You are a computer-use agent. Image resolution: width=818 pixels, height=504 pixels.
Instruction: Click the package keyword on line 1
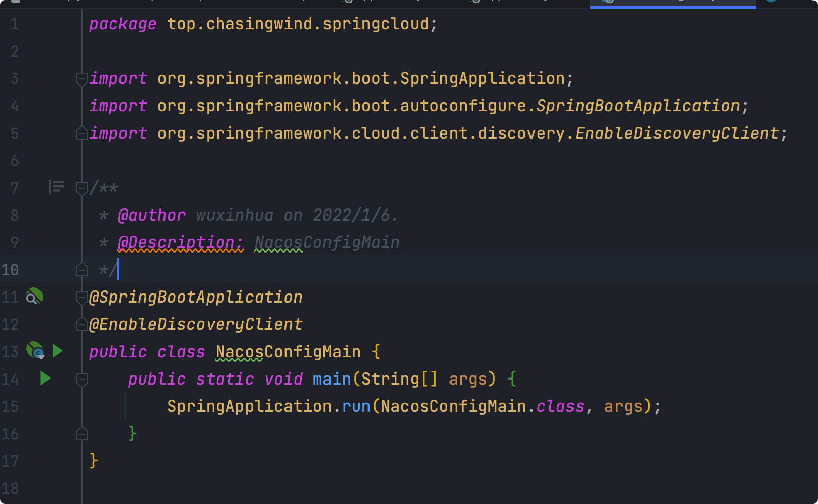(122, 24)
